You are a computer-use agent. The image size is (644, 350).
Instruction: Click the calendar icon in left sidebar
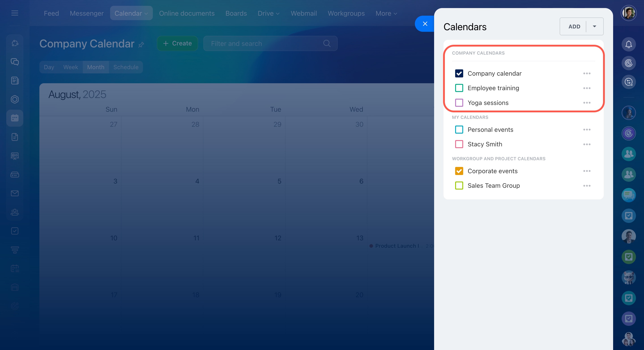pos(15,118)
